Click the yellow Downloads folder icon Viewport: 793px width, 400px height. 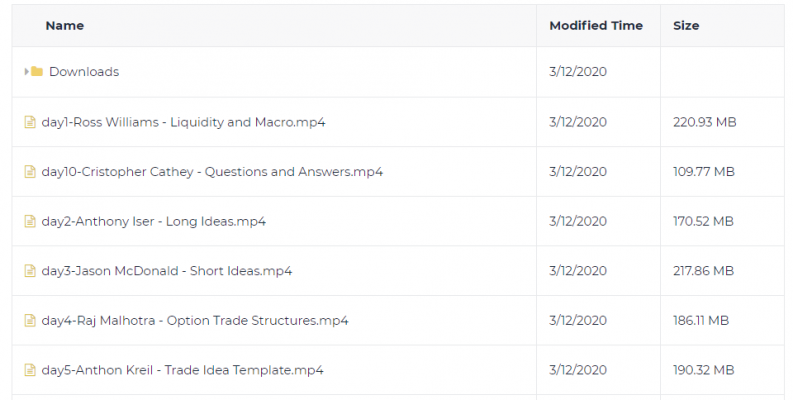pyautogui.click(x=37, y=71)
